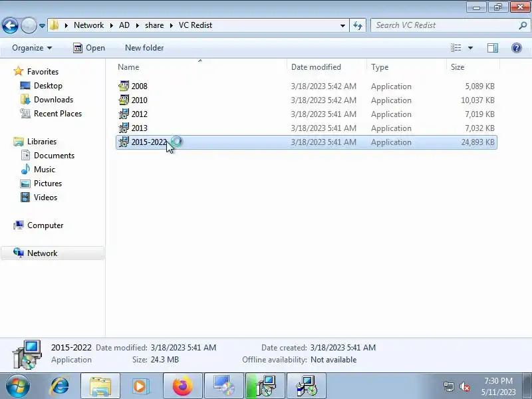This screenshot has width=532, height=399.
Task: Click the 2010 file name
Action: (140, 100)
